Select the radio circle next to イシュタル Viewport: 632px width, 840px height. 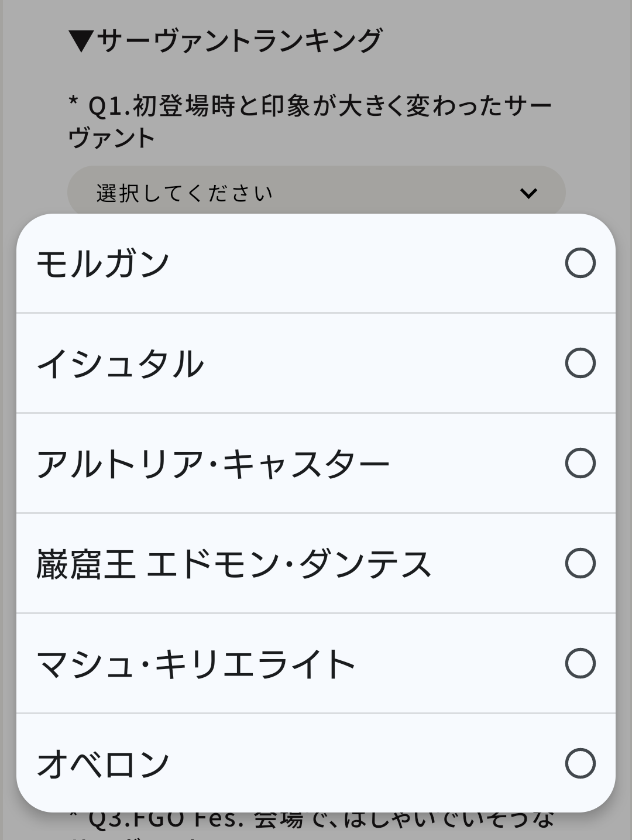pyautogui.click(x=580, y=363)
